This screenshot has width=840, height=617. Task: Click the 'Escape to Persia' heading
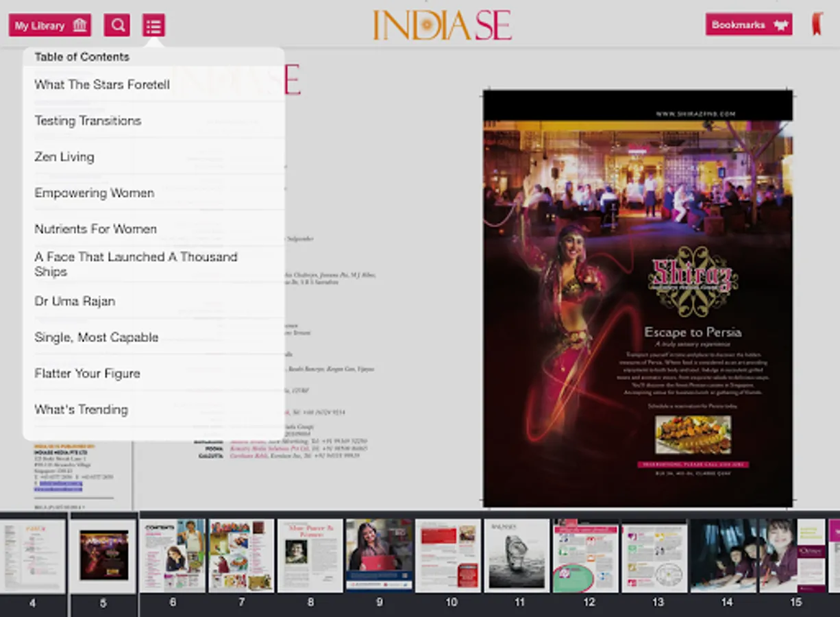pos(693,332)
